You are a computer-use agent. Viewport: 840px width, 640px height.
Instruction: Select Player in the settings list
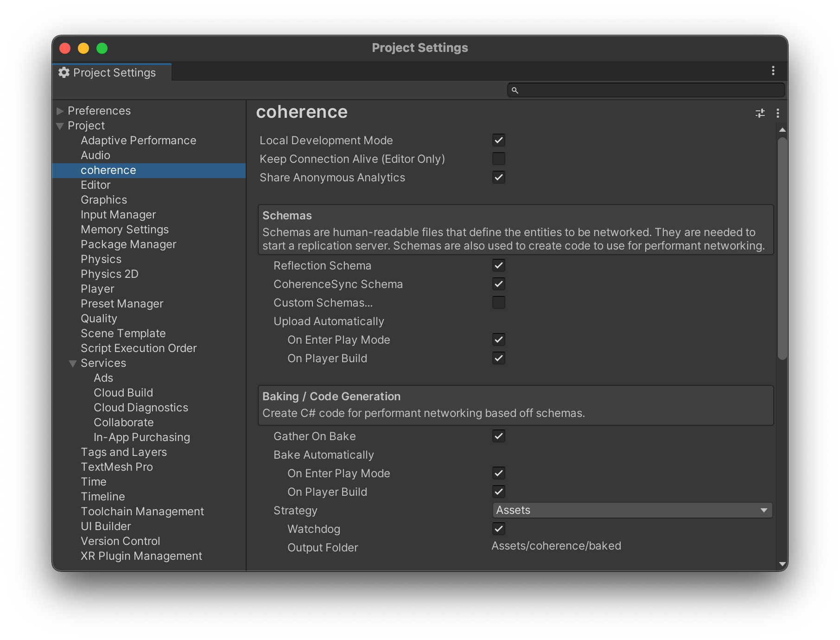coord(97,289)
